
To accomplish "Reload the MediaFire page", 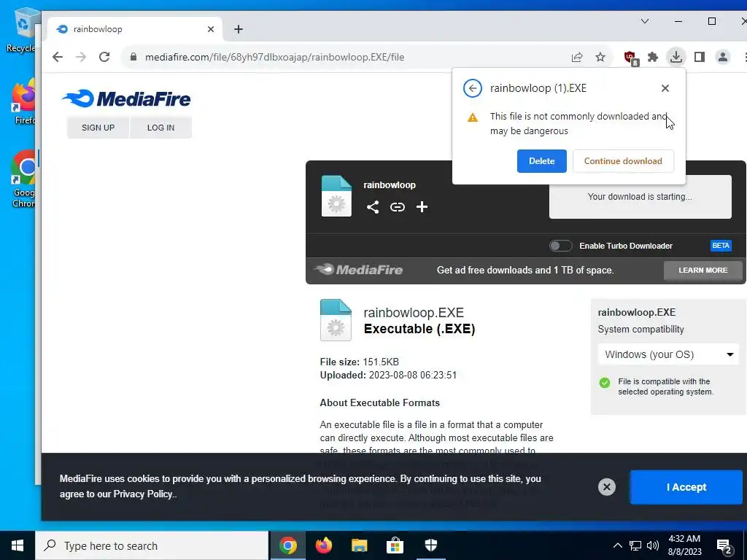I will [x=104, y=57].
